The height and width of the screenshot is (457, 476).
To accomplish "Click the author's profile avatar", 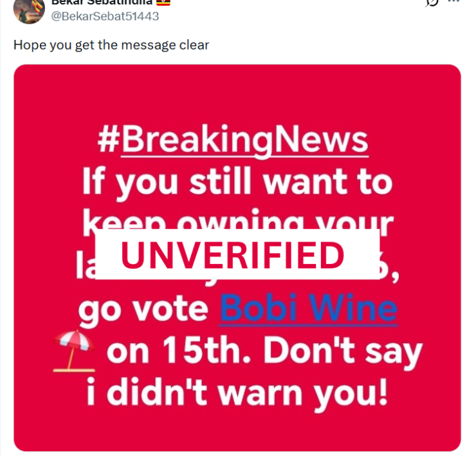I will (29, 9).
